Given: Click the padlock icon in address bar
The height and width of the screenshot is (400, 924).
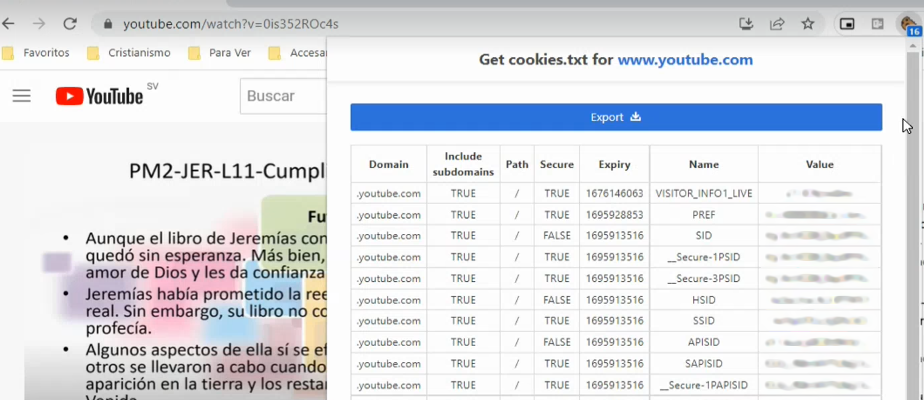Looking at the screenshot, I should (107, 25).
